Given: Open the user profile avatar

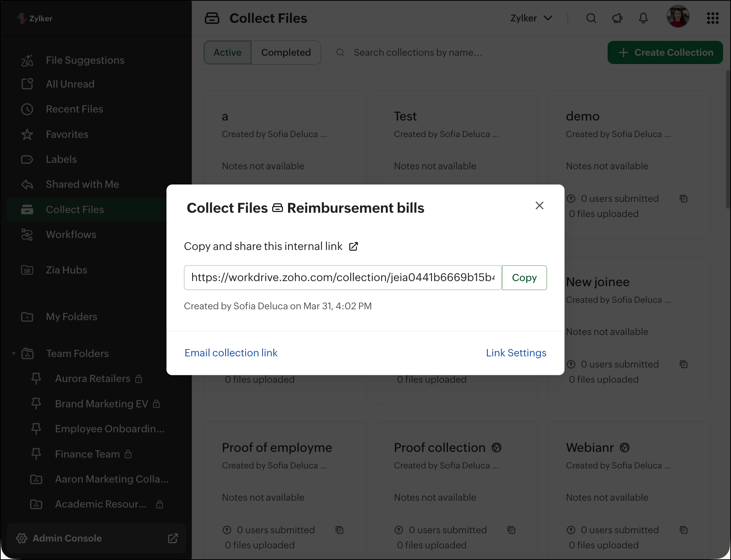Looking at the screenshot, I should (x=677, y=17).
